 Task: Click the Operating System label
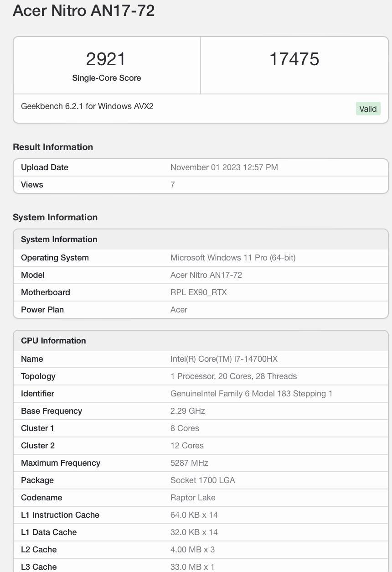(x=55, y=258)
